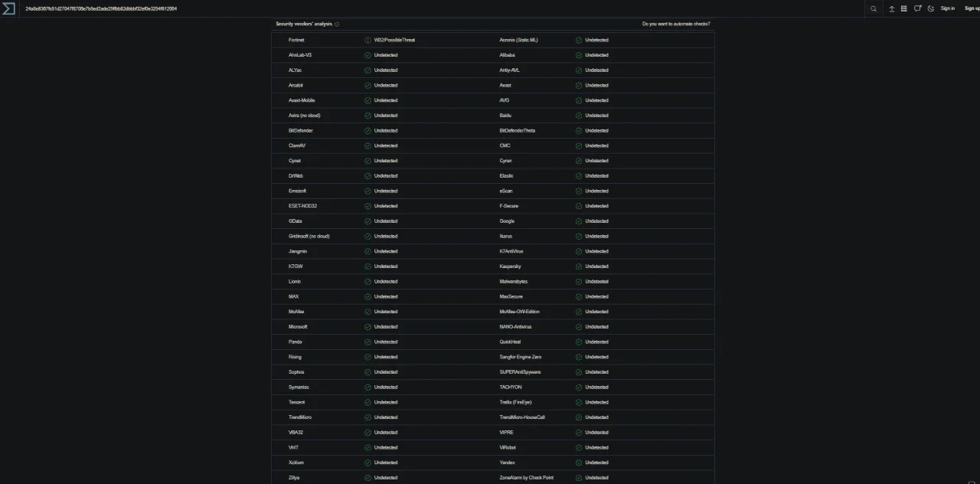Click the Security vendors' analysis heading
The width and height of the screenshot is (980, 484).
(x=304, y=24)
